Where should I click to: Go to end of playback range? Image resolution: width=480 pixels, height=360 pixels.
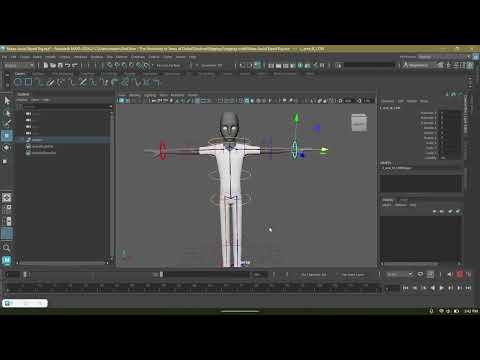pyautogui.click(x=468, y=288)
